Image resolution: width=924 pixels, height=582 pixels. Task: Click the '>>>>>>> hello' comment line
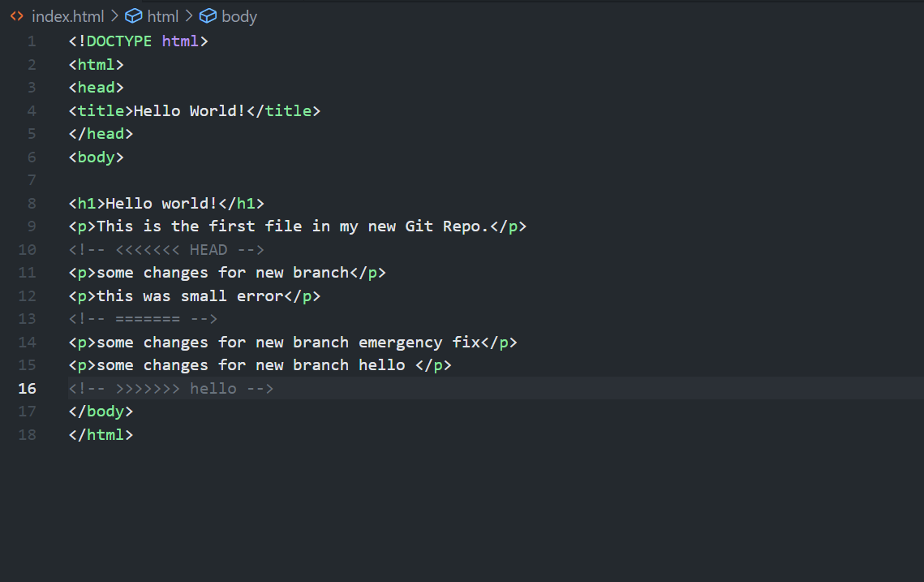click(171, 389)
